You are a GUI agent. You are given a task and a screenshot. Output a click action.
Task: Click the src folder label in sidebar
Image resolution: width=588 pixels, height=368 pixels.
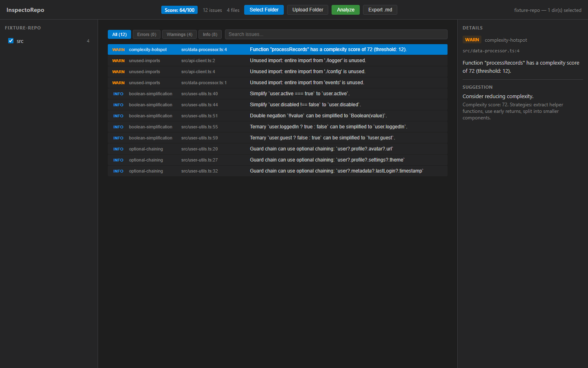click(20, 41)
